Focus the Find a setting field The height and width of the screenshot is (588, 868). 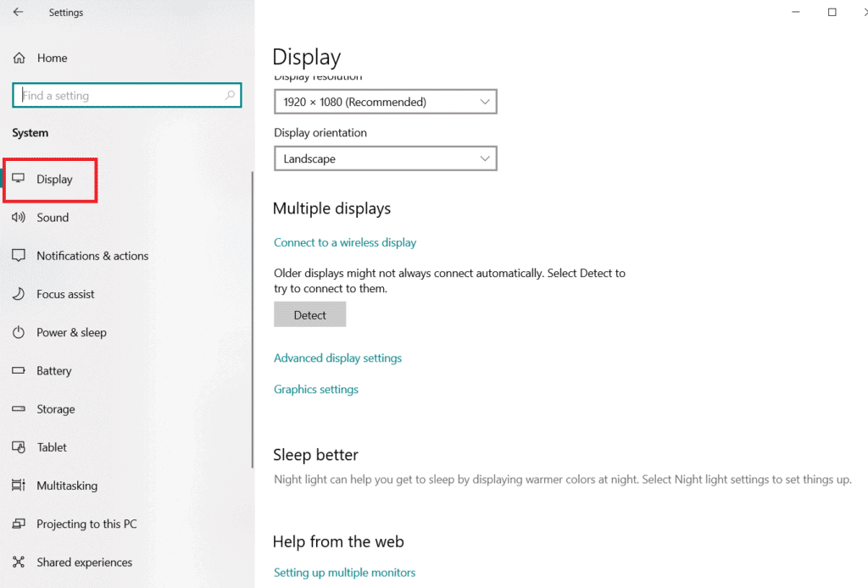(x=119, y=96)
